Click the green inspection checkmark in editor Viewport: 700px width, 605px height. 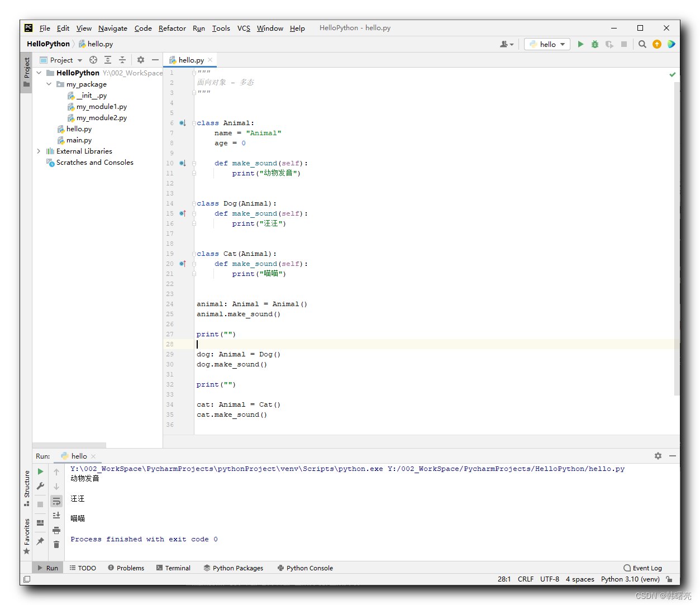click(x=673, y=74)
